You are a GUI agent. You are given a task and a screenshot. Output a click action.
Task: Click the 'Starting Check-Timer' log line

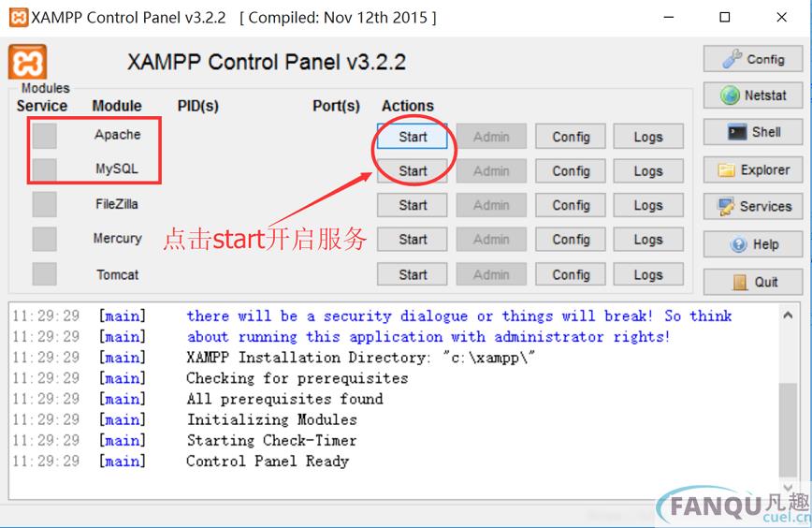click(272, 440)
